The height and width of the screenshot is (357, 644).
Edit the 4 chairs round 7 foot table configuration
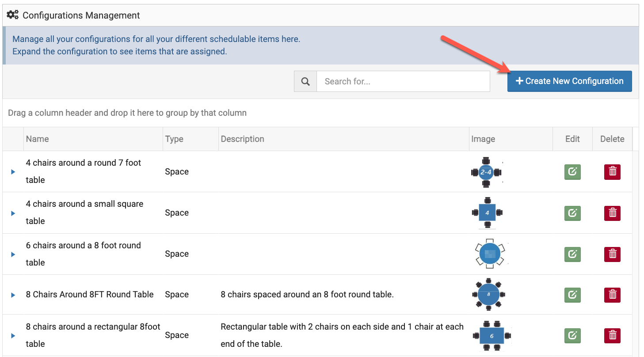click(572, 171)
